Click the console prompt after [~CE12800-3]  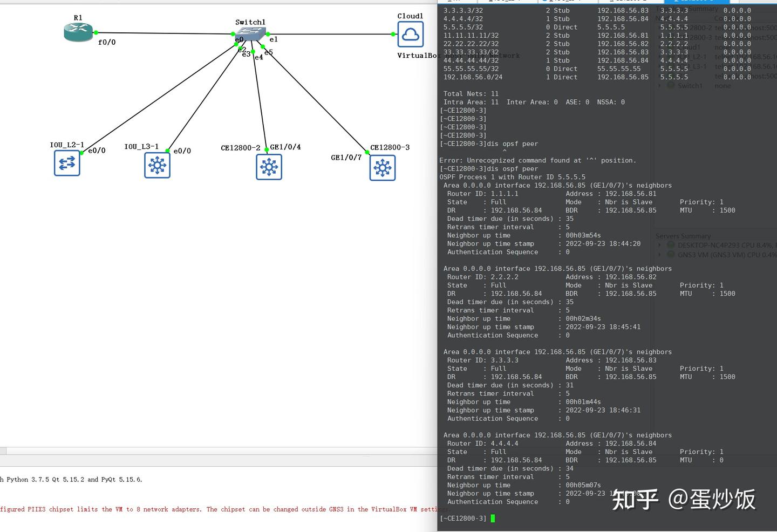pyautogui.click(x=492, y=518)
